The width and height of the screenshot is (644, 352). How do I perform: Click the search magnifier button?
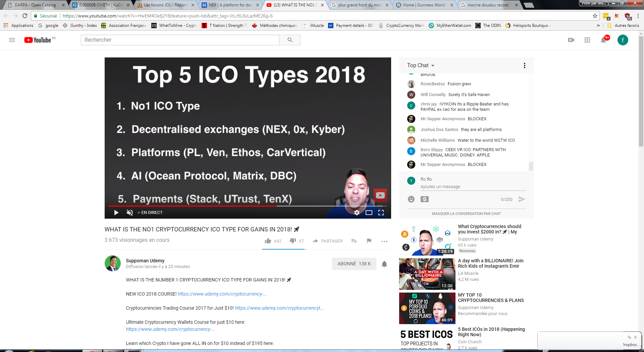click(x=290, y=40)
